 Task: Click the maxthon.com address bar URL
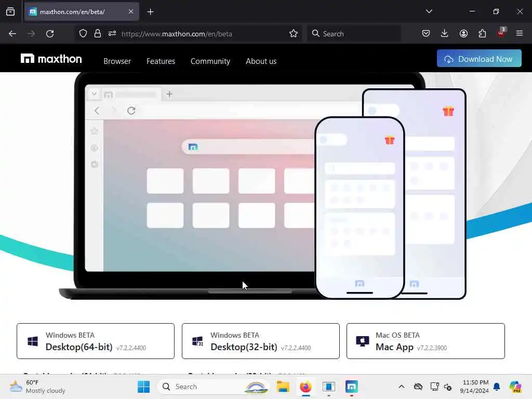(x=177, y=34)
